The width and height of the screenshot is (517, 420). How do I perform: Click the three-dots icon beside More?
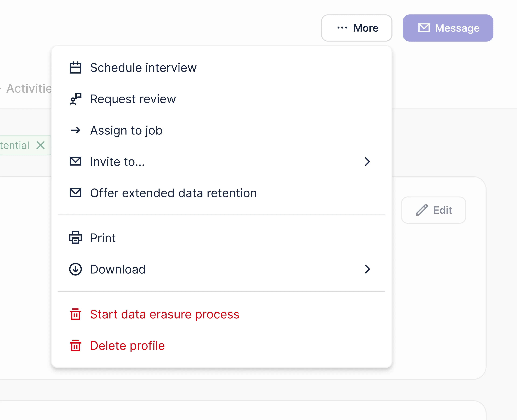342,28
